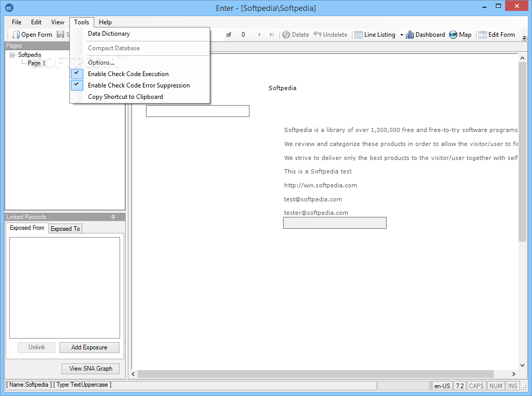Toggle Enable Check Code Execution

point(128,74)
